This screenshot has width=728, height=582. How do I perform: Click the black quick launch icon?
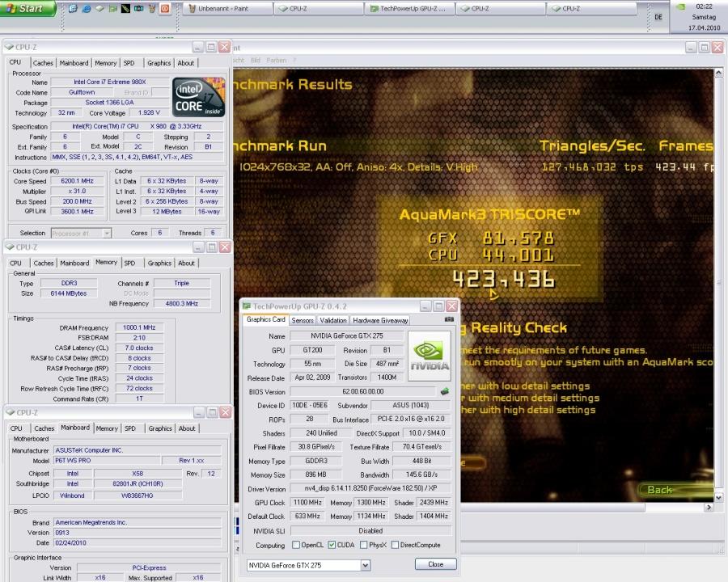pos(125,8)
